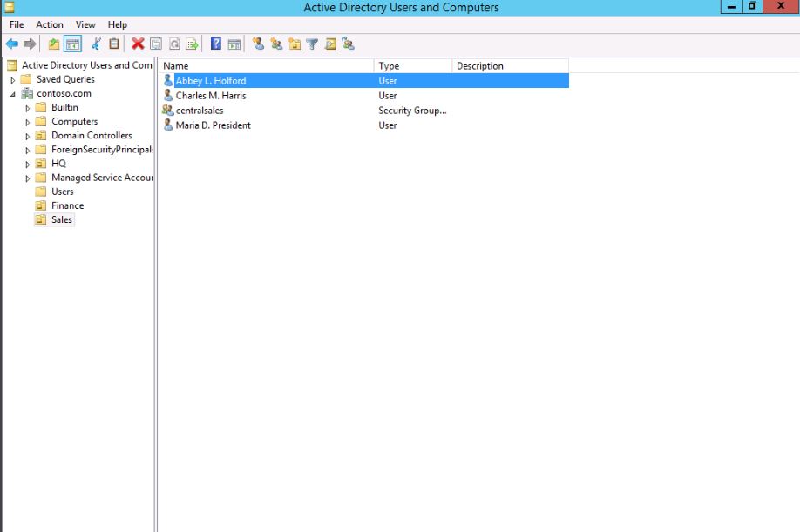This screenshot has width=800, height=532.
Task: Select user Charles M. Harris
Action: click(x=211, y=95)
